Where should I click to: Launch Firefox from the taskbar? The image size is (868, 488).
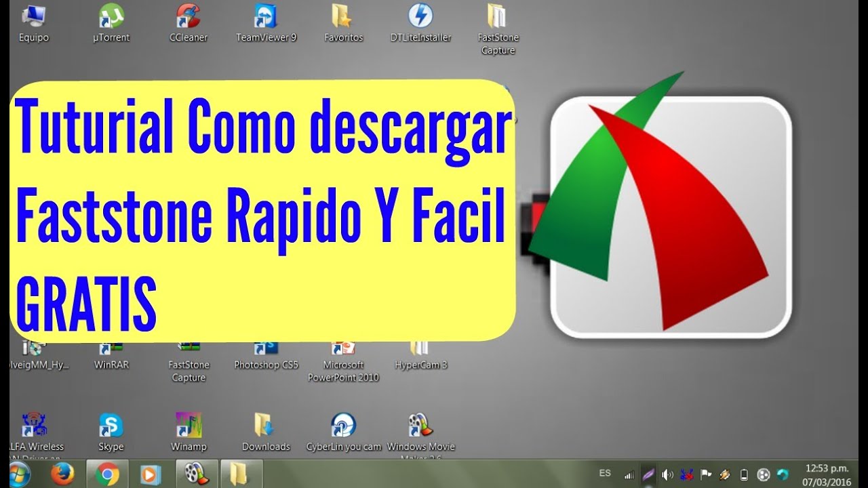(x=62, y=474)
